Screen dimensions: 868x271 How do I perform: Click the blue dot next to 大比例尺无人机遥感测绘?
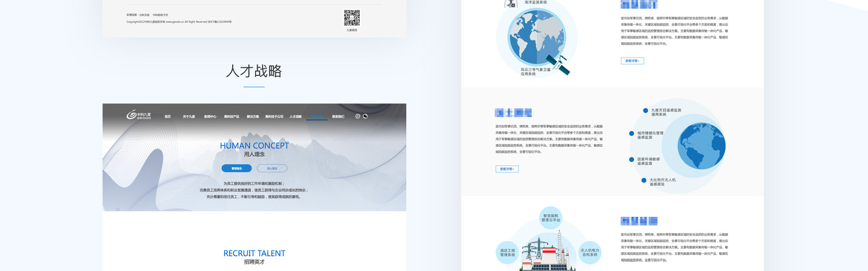[x=644, y=180]
